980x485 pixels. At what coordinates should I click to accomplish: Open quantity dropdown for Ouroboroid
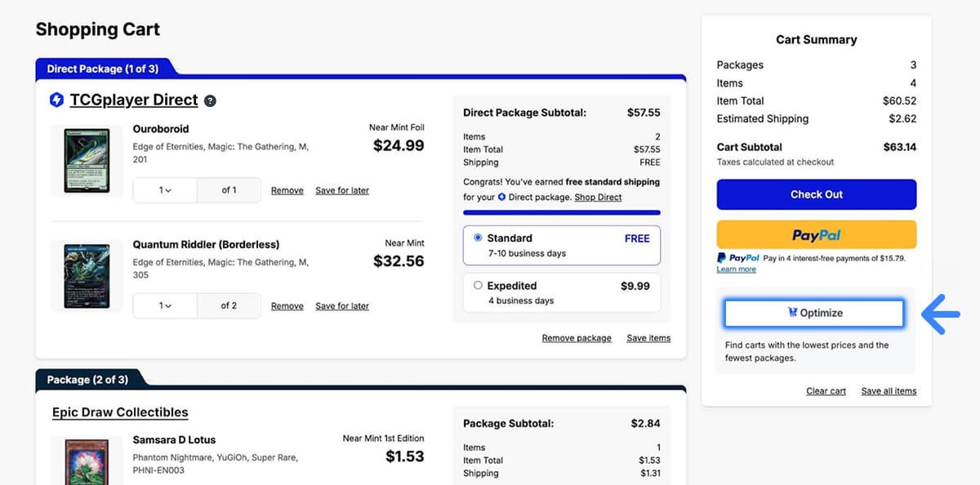coord(165,190)
